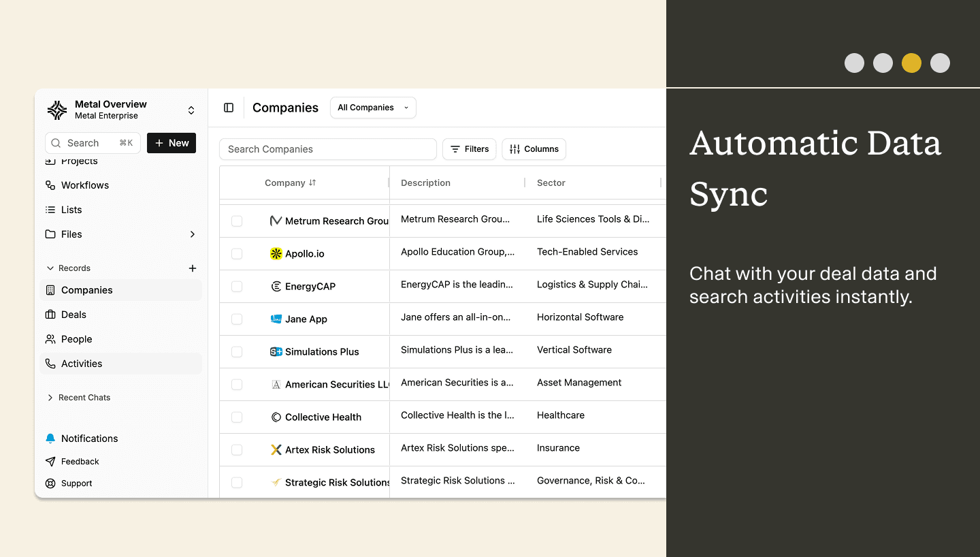Expand the Recent Chats section
This screenshot has width=980, height=557.
78,398
